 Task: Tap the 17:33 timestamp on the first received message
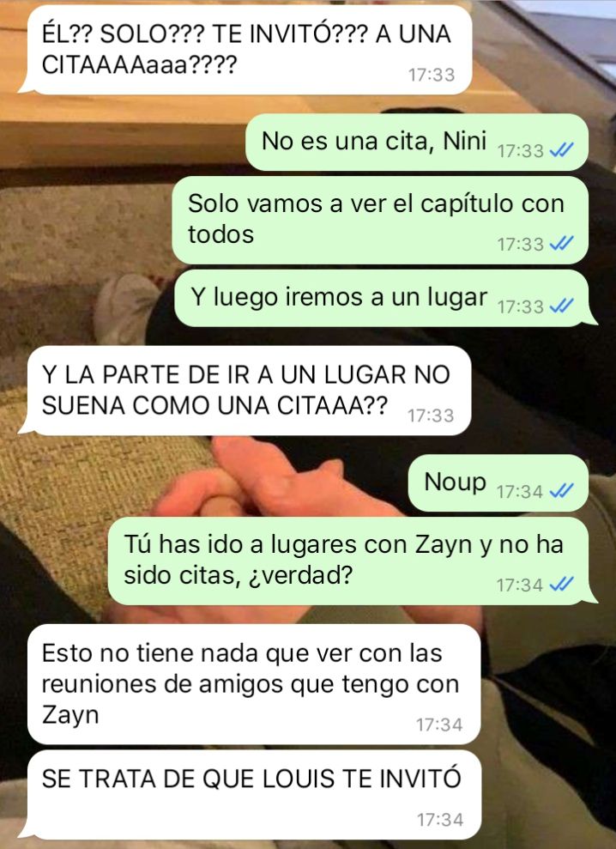[x=432, y=75]
